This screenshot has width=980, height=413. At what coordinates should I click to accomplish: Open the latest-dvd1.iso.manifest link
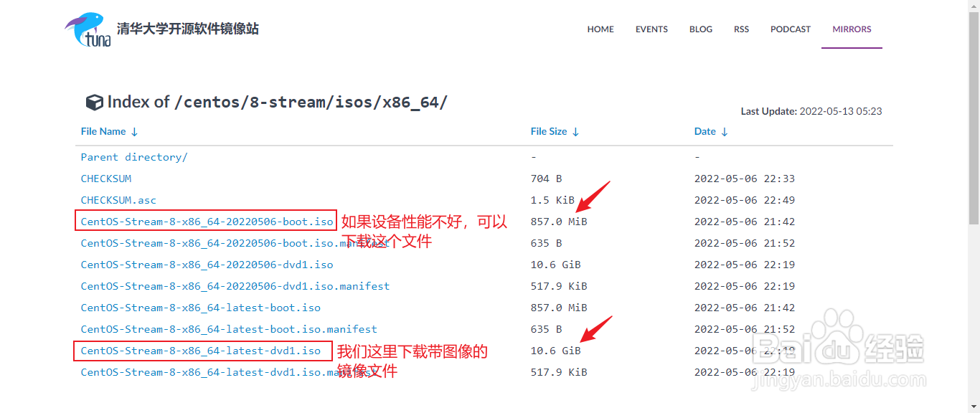point(229,372)
